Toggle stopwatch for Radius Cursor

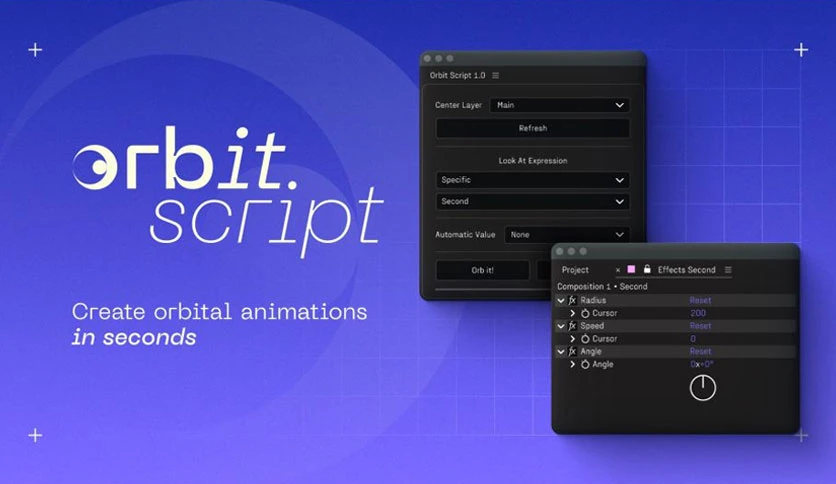pyautogui.click(x=585, y=313)
